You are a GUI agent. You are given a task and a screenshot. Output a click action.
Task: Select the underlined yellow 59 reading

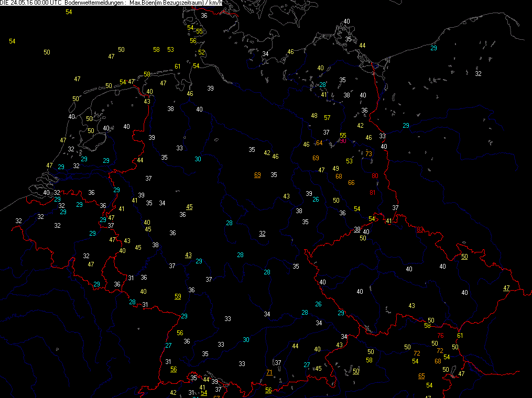178,297
